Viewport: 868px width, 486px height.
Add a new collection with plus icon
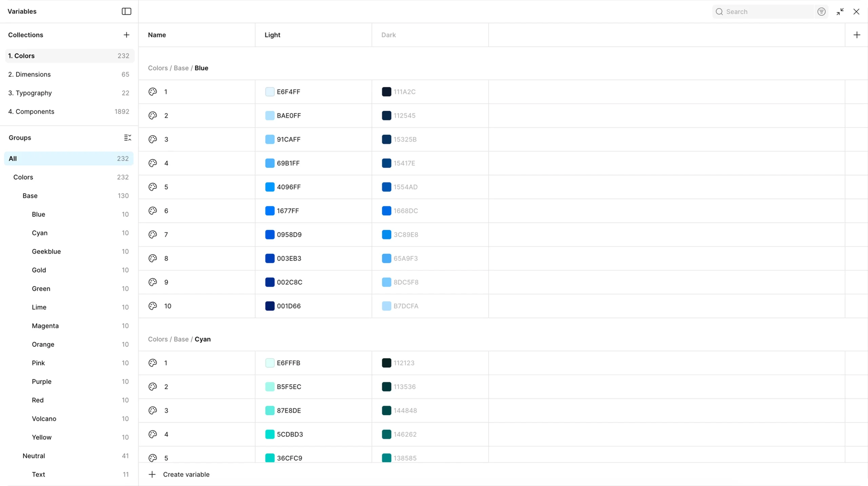pyautogui.click(x=126, y=35)
